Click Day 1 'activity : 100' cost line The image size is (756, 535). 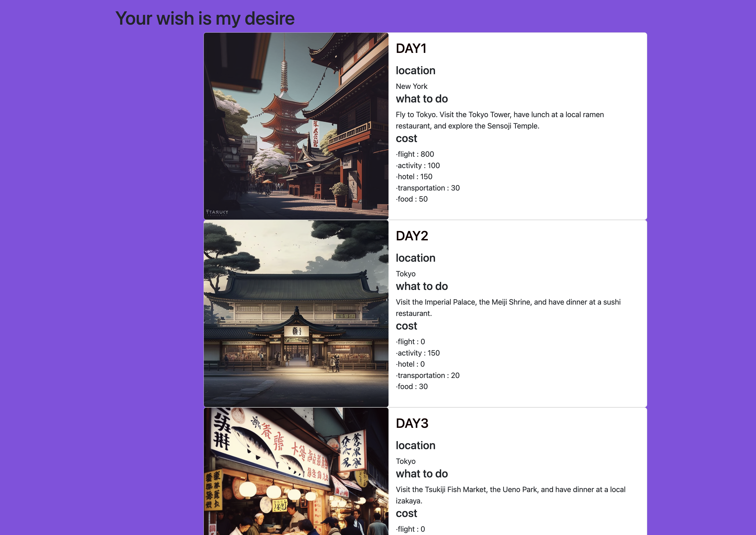[418, 165]
